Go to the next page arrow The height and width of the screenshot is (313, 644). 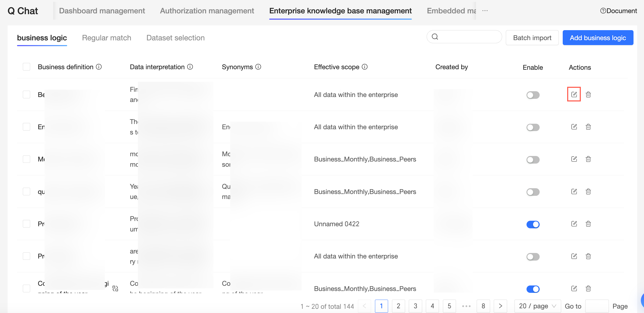[x=500, y=306]
